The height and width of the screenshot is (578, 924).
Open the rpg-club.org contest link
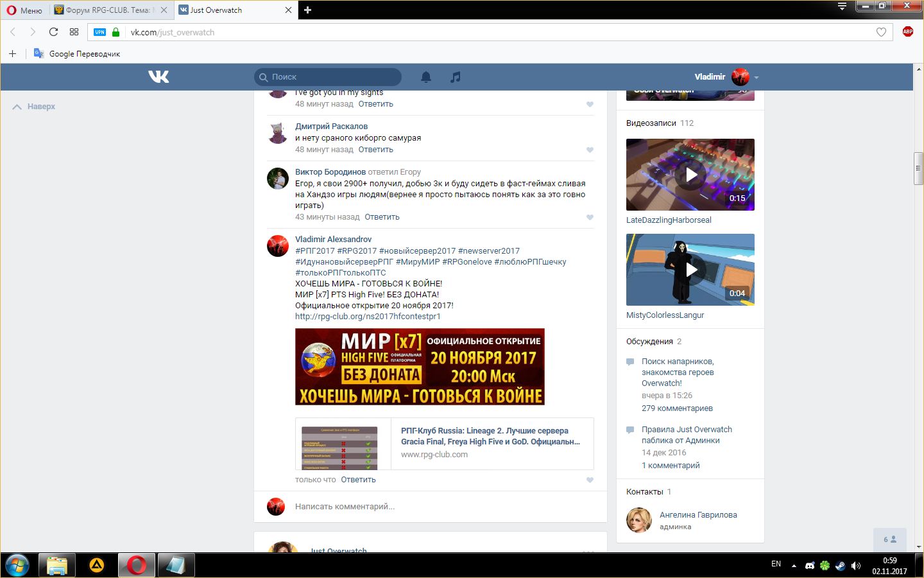[368, 317]
